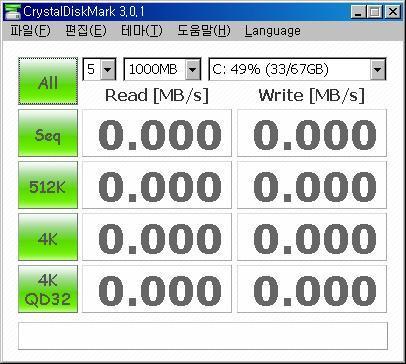This screenshot has height=364, width=406.
Task: Run the Seq sequential test
Action: (48, 133)
